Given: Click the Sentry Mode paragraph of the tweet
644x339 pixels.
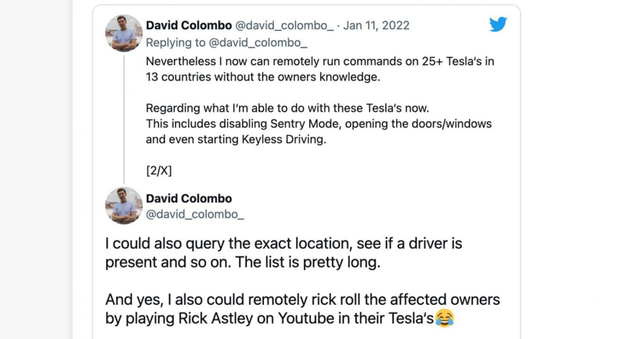Looking at the screenshot, I should [x=319, y=124].
